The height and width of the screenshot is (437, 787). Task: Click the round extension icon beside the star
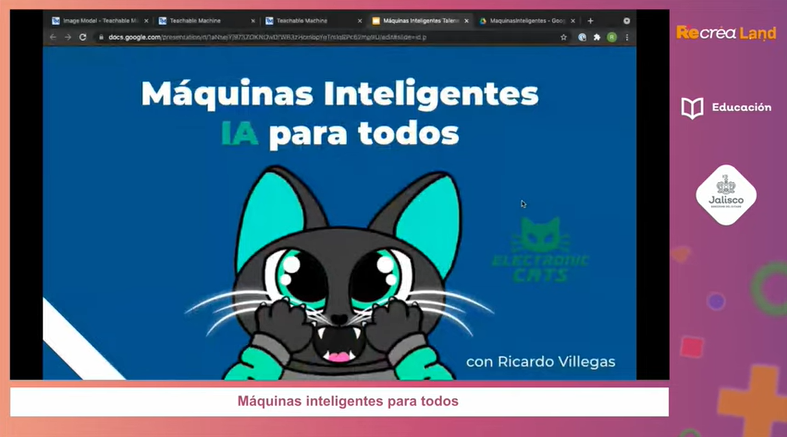coord(582,37)
